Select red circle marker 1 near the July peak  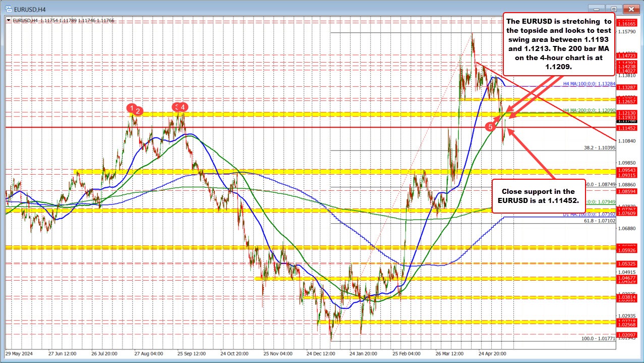pos(132,108)
